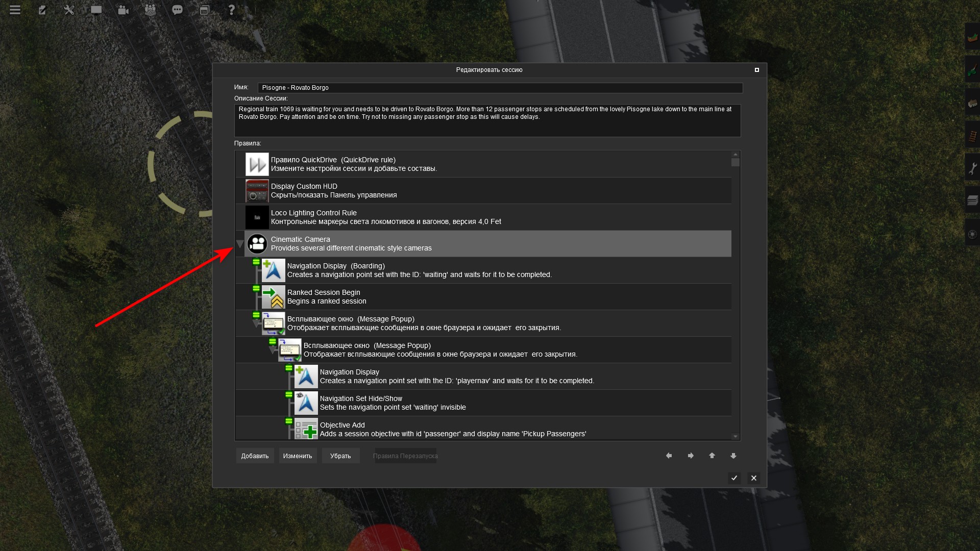Click green status badge on Objective Add
The width and height of the screenshot is (980, 551).
tap(289, 421)
